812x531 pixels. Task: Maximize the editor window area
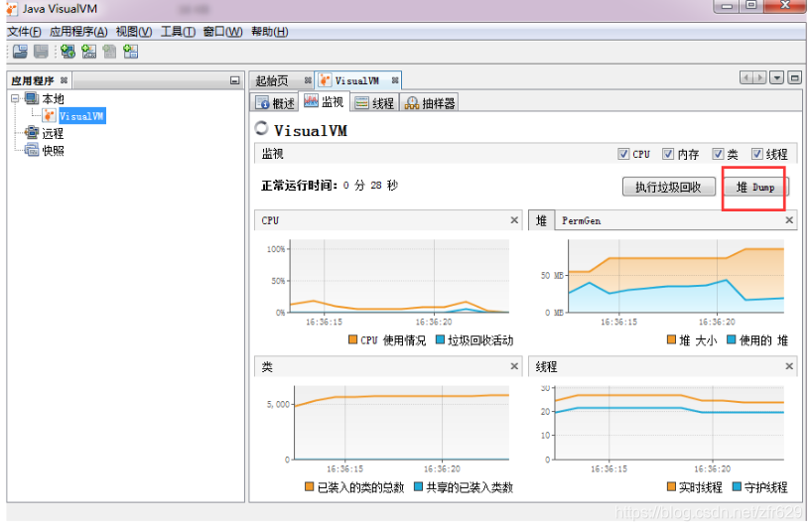click(x=794, y=78)
